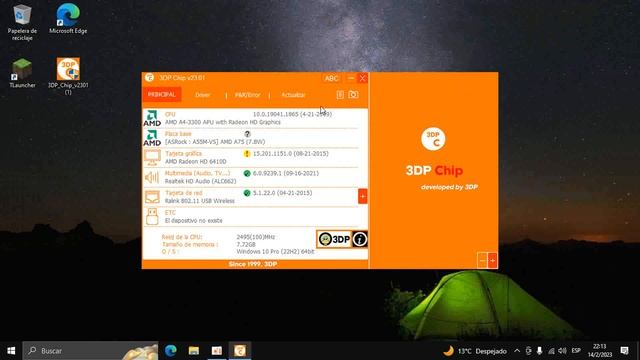Click the monitor icon for Tarjeta gráfica

coord(152,158)
